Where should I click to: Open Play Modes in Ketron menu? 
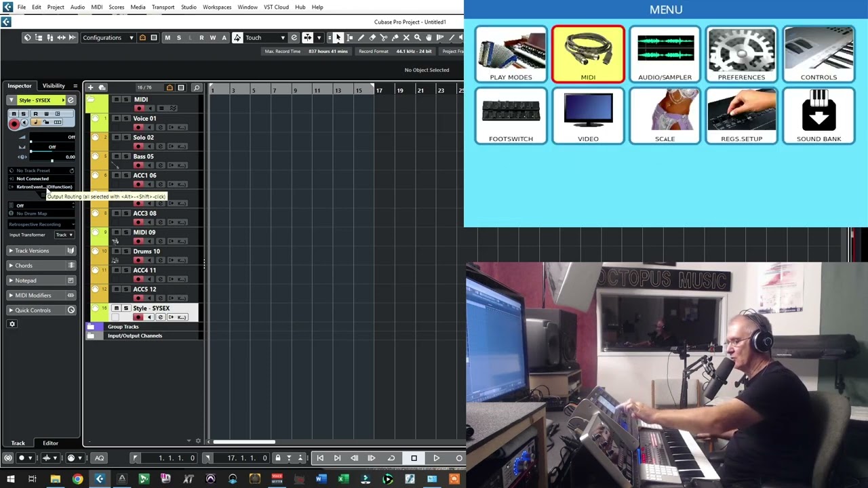coord(511,54)
